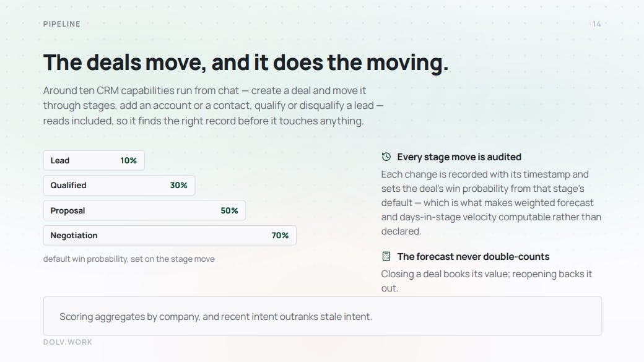Click the main headline about deals moving

(246, 62)
